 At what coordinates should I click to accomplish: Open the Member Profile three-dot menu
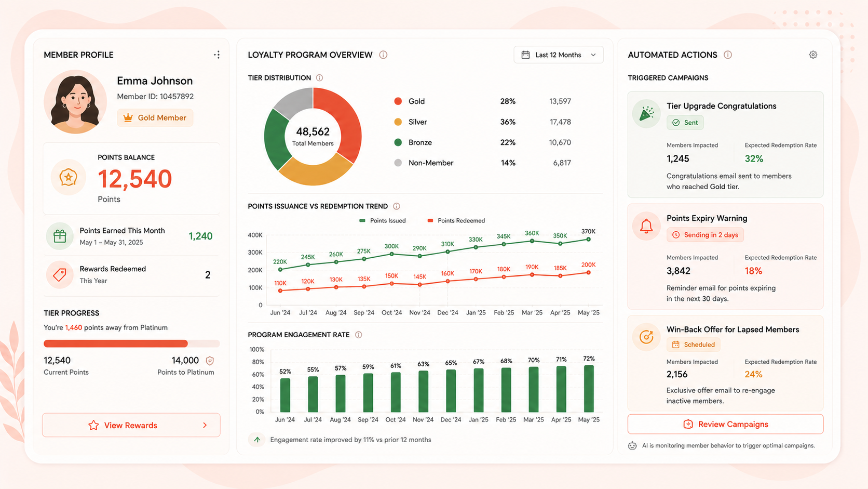click(x=217, y=55)
